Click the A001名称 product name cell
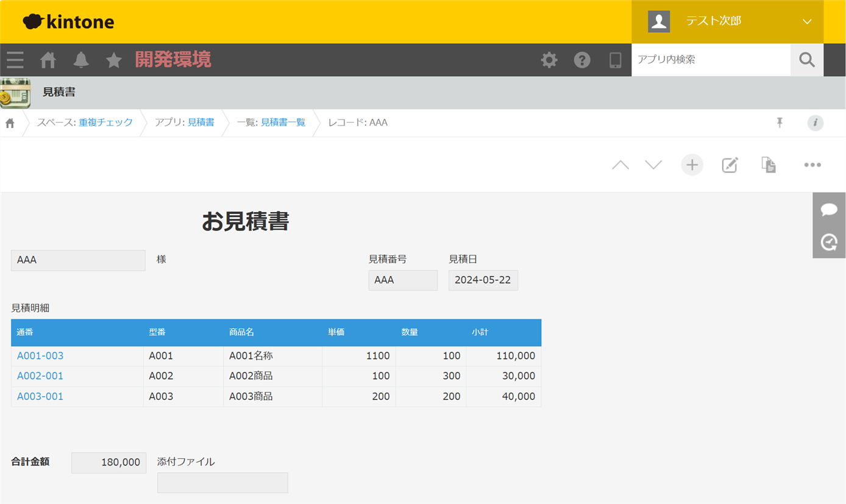 click(272, 356)
